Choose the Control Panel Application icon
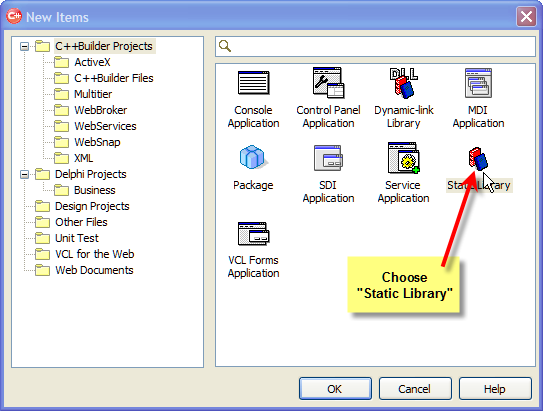 pyautogui.click(x=328, y=83)
